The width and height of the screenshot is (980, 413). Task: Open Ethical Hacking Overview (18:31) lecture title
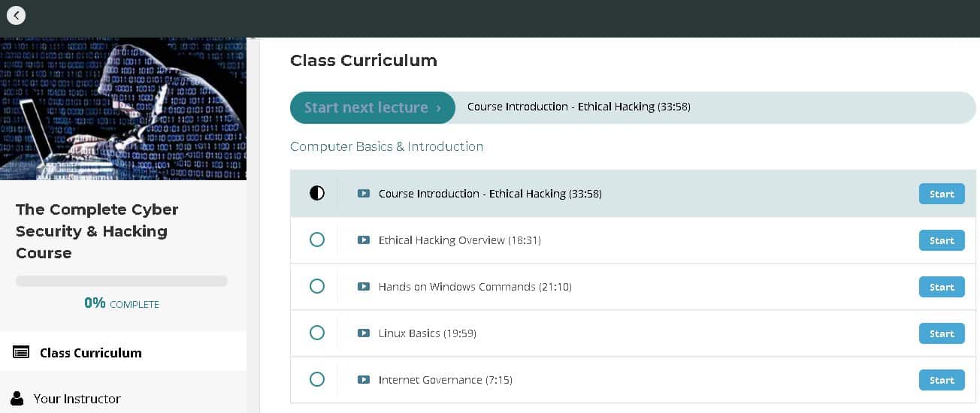459,240
